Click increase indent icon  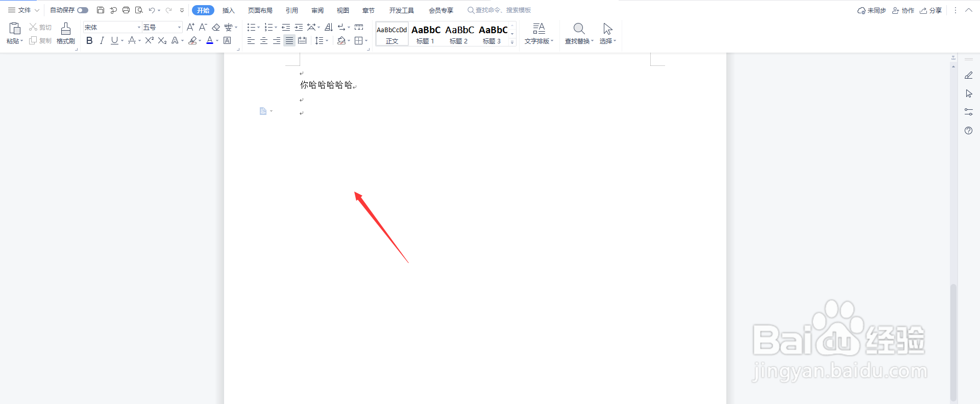299,27
